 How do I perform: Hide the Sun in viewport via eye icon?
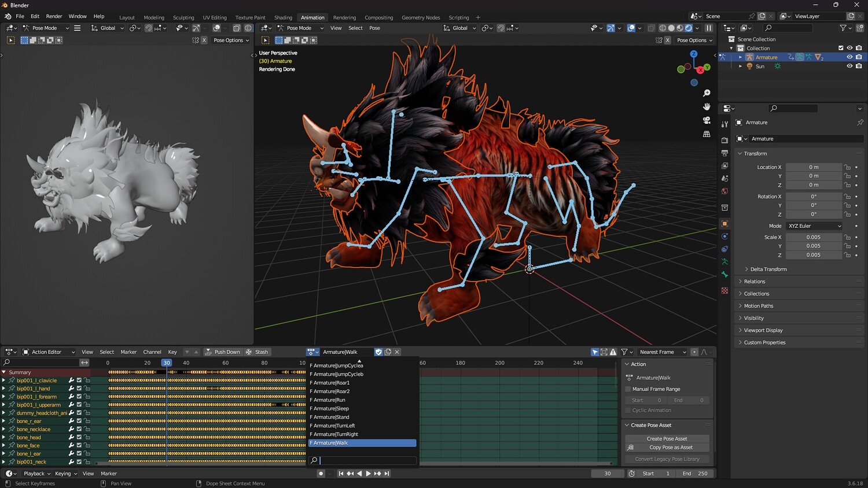[849, 66]
